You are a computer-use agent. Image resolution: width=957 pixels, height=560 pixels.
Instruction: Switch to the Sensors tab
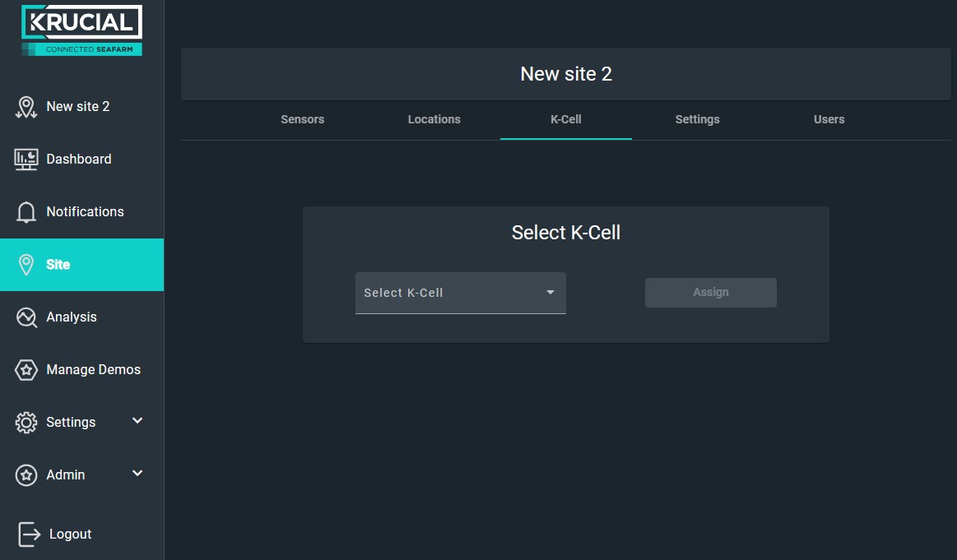tap(303, 119)
